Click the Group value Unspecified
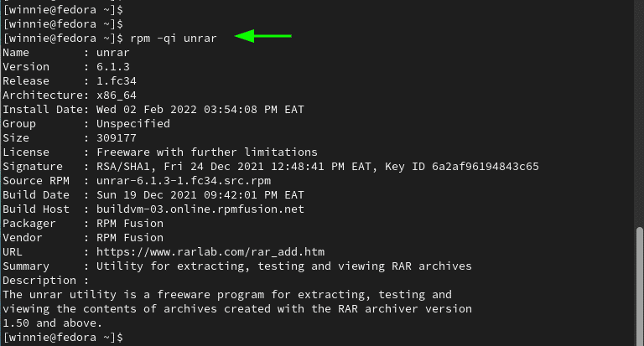 click(x=133, y=123)
